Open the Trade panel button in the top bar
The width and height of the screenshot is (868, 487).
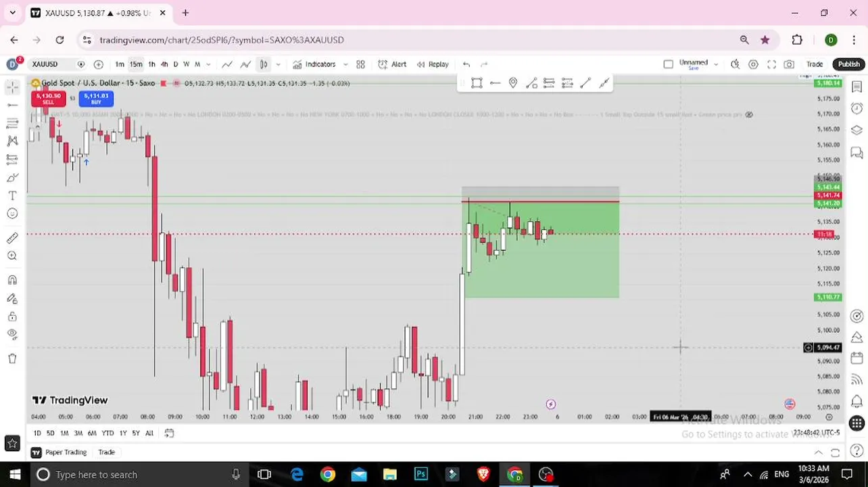[815, 64]
